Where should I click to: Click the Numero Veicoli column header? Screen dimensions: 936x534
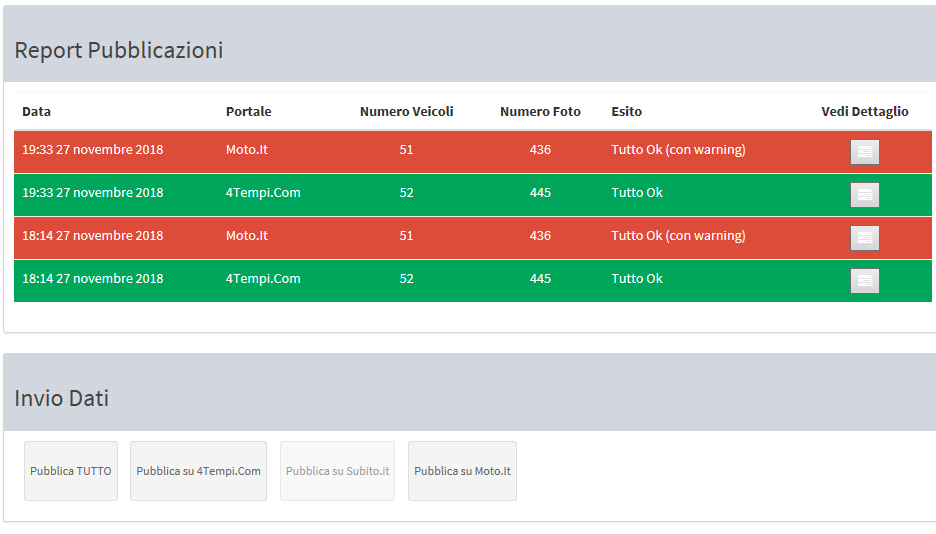point(406,112)
